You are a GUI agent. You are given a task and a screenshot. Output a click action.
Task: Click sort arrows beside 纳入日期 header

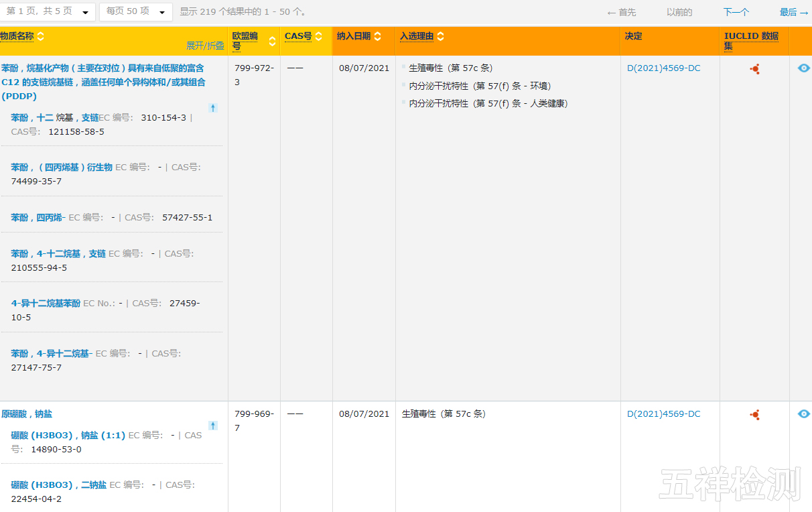378,36
